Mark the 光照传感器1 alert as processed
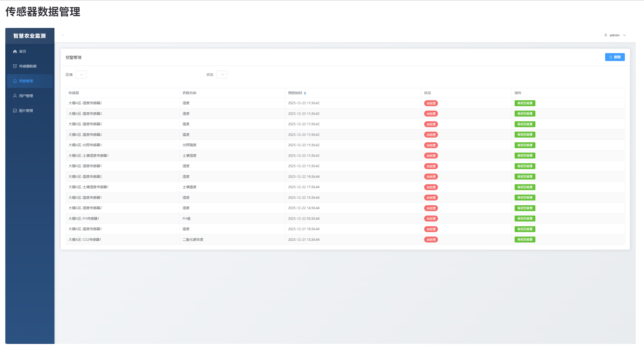 click(525, 145)
